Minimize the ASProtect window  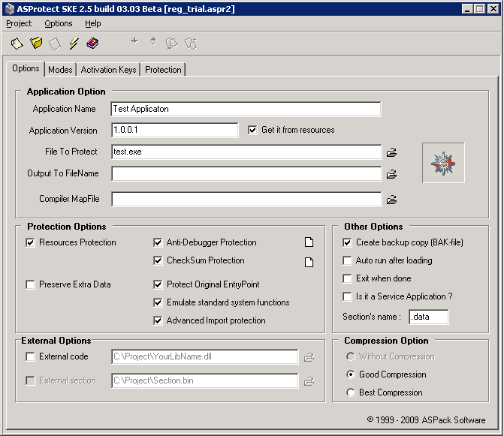(468, 9)
